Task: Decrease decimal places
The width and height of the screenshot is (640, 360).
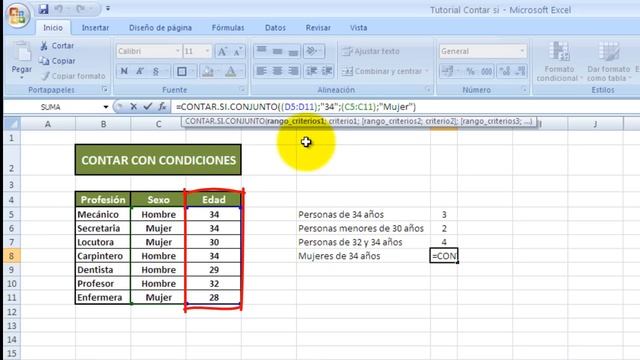Action: pyautogui.click(x=520, y=71)
